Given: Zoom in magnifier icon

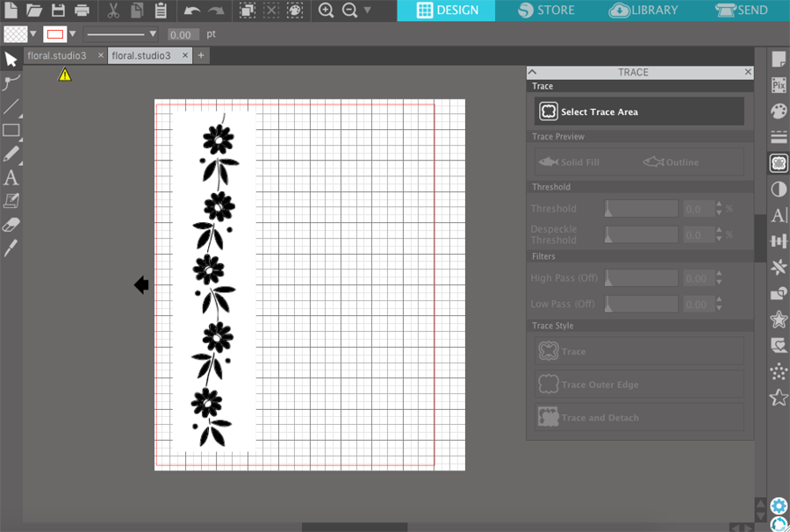Looking at the screenshot, I should pyautogui.click(x=326, y=10).
